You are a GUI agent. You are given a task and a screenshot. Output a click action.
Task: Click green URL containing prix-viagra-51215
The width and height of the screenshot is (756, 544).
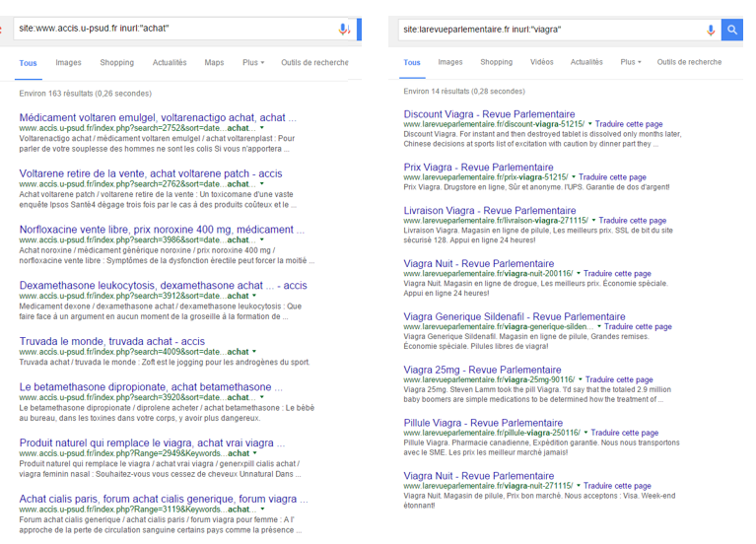coord(486,177)
